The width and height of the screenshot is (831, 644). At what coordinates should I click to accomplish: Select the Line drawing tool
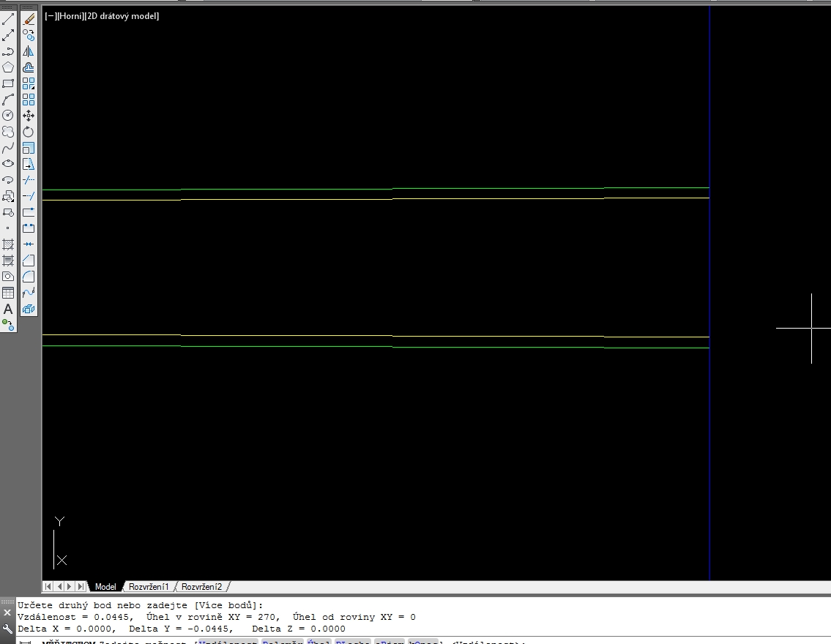(x=8, y=20)
